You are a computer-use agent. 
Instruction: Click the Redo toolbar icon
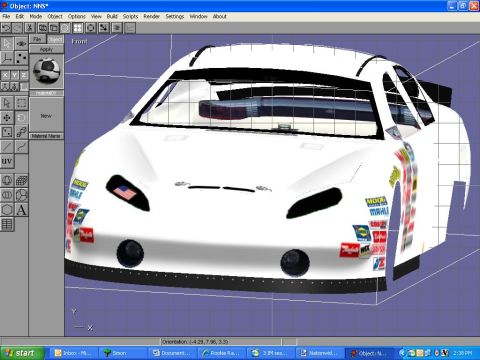pos(17,28)
